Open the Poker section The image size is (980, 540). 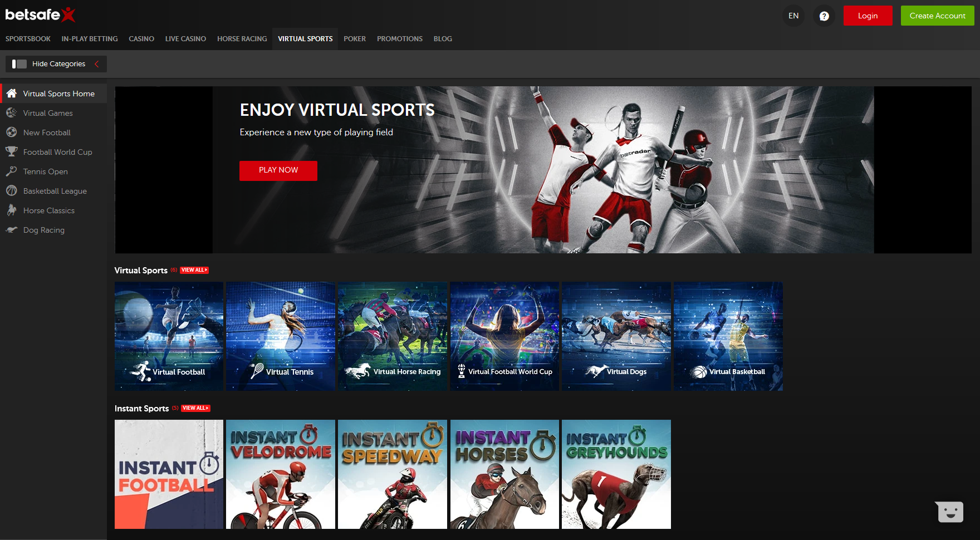[x=355, y=39]
